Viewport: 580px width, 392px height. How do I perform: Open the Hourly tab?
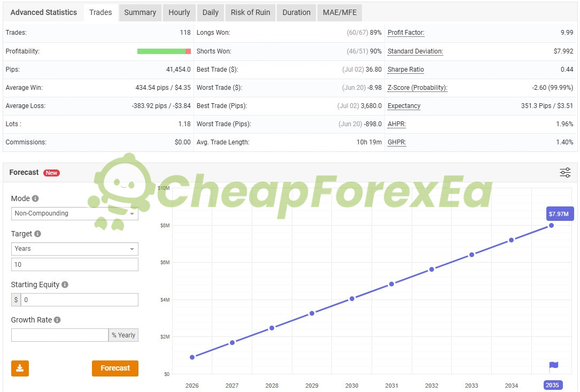[x=180, y=13]
